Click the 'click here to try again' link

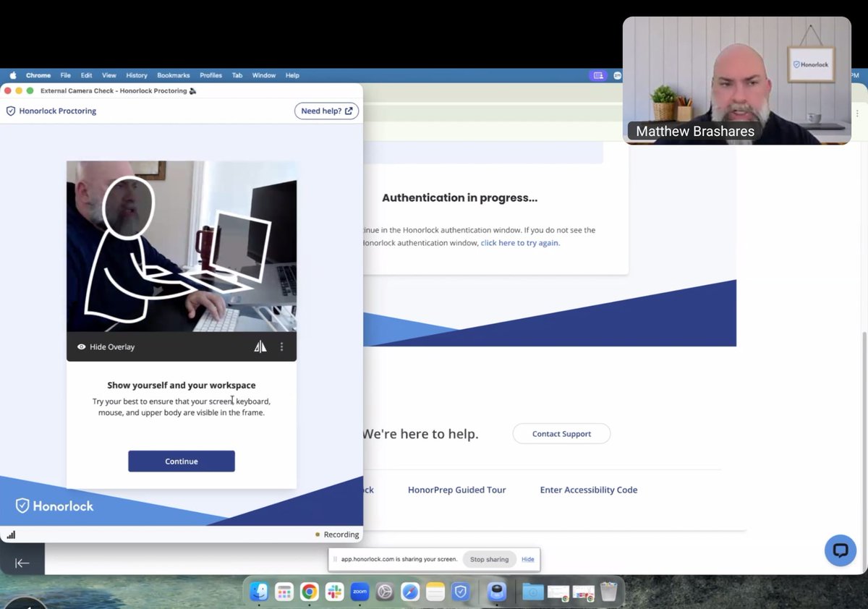coord(520,243)
